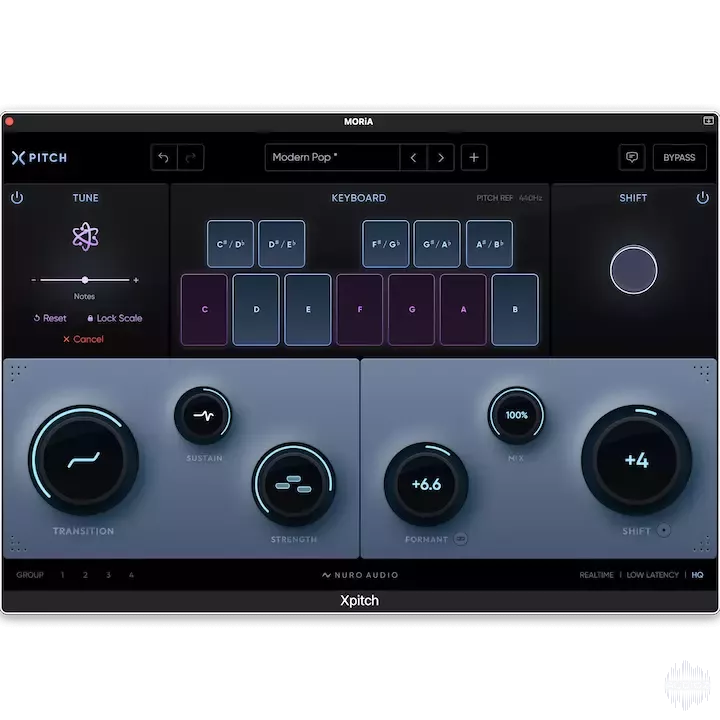Close the MORIA window with red button

(9, 121)
